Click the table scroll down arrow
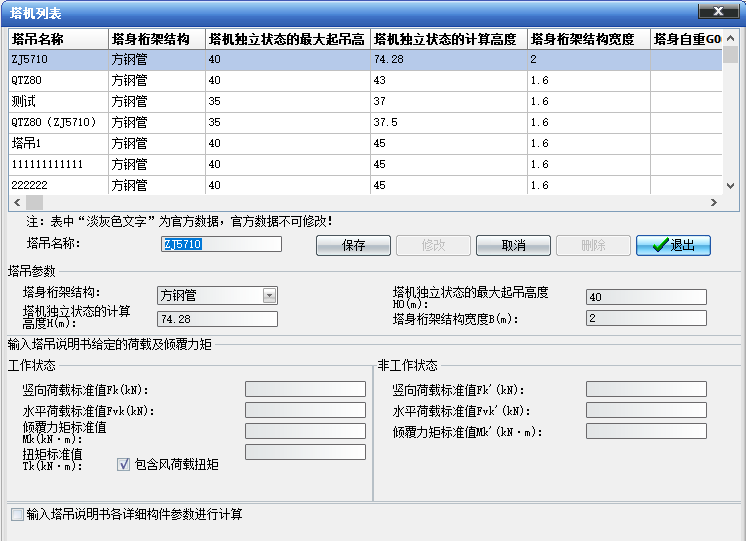The width and height of the screenshot is (746, 541). tap(731, 186)
